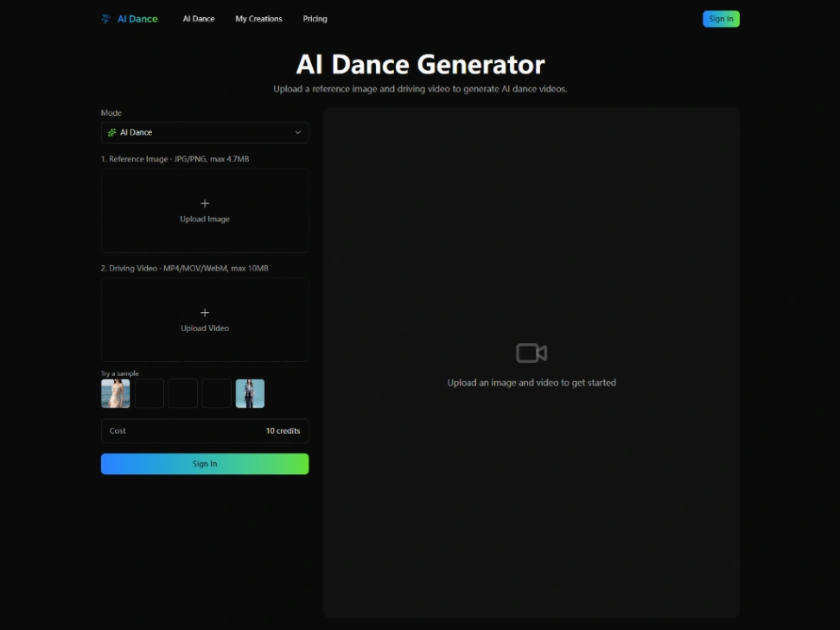The image size is (840, 630).
Task: Select the third sample thumbnail
Action: (183, 393)
